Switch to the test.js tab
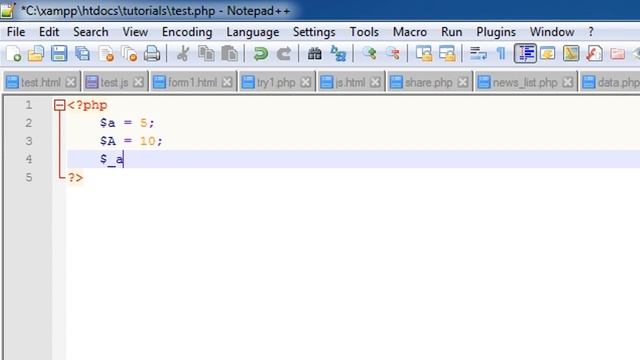Image resolution: width=640 pixels, height=360 pixels. [114, 82]
